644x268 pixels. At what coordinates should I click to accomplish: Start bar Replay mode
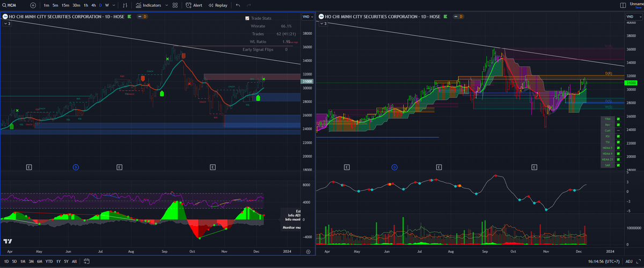218,5
